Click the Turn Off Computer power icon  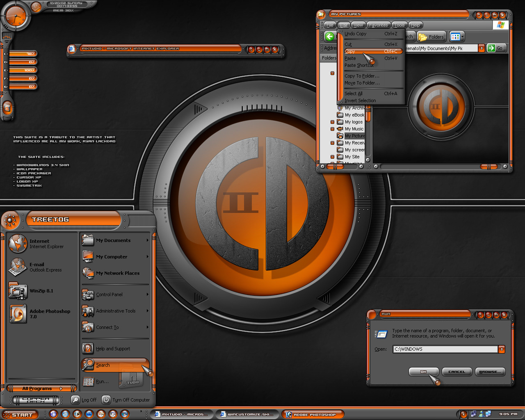(106, 399)
